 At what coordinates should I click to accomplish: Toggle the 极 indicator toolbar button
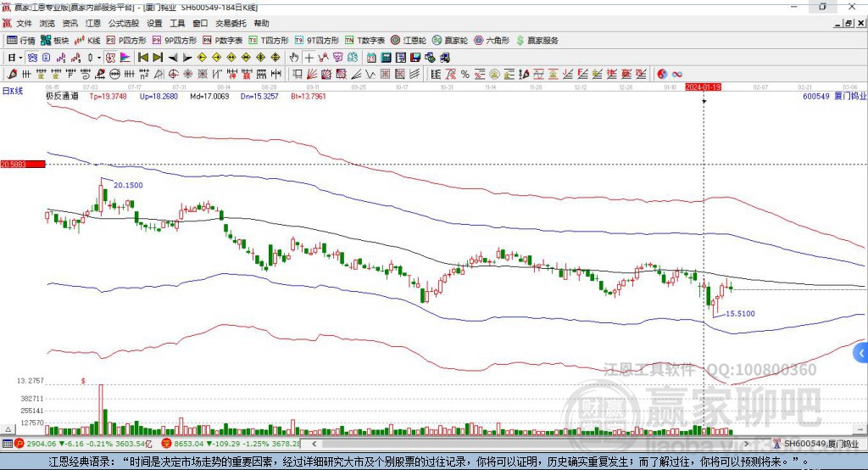coord(110,57)
